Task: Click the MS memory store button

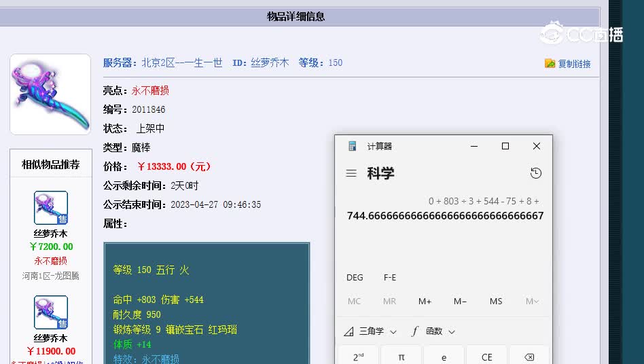Action: (x=496, y=302)
